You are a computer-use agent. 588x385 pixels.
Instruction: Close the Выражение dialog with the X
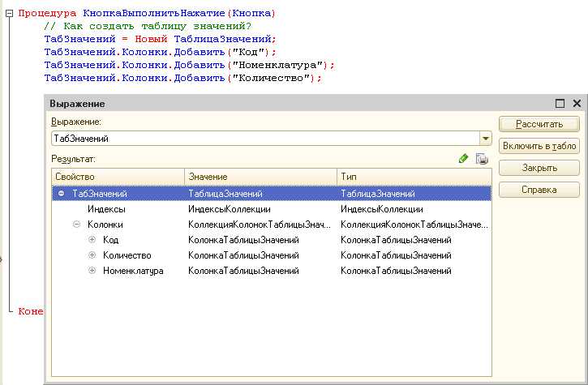pos(577,104)
